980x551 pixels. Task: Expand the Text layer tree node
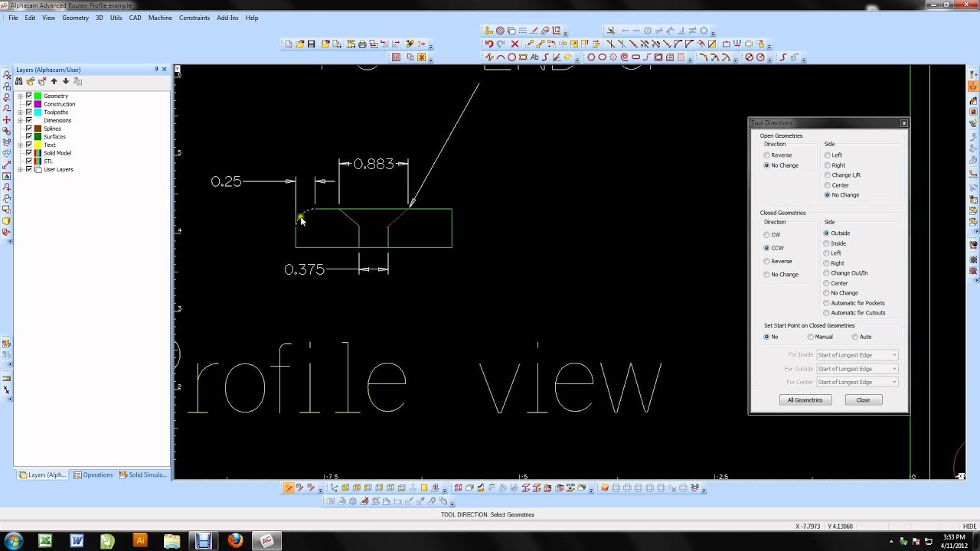(x=20, y=145)
